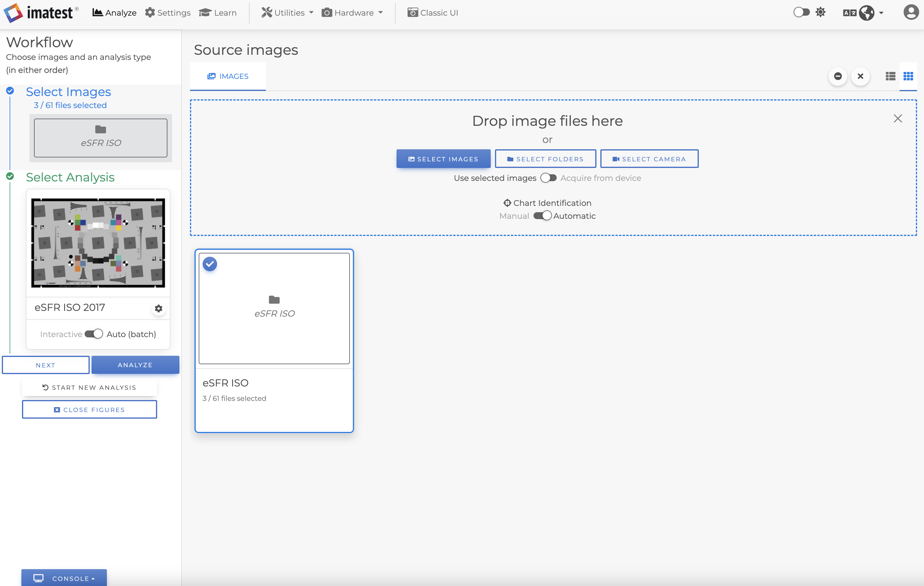Click the remove all X icon
This screenshot has height=586, width=924.
[x=860, y=76]
